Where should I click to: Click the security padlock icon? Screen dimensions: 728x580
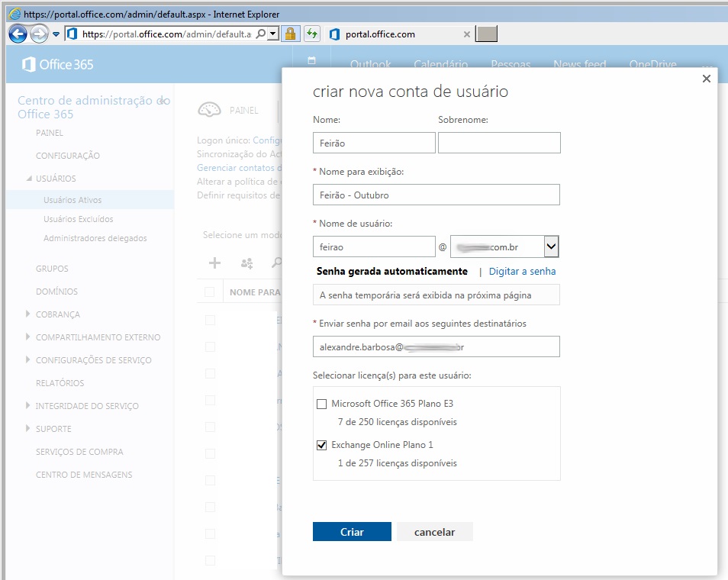click(290, 34)
